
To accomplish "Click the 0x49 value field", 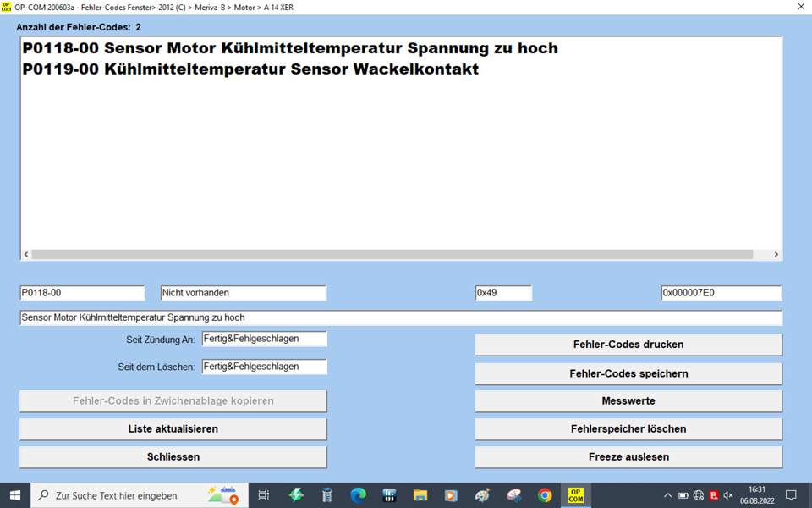I will point(503,293).
